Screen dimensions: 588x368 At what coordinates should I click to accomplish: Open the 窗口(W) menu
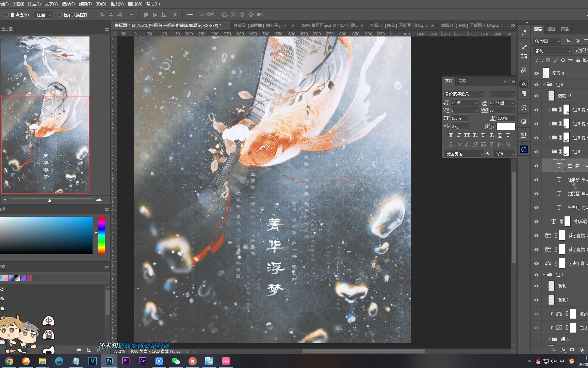(x=135, y=4)
